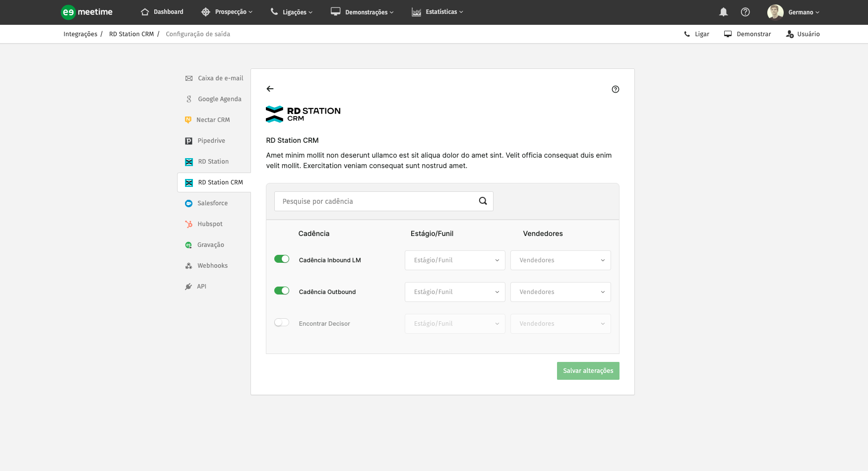
Task: Click Salvar alterações button
Action: coord(588,371)
